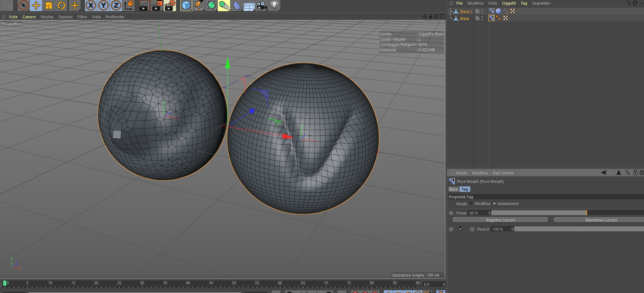Switch to the Base tab
The image size is (644, 293).
pyautogui.click(x=454, y=189)
